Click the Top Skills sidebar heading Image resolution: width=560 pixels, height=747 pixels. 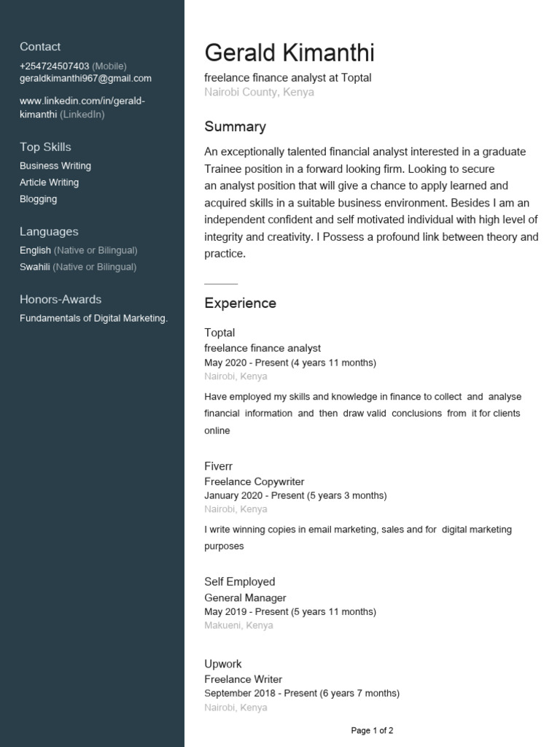[45, 147]
